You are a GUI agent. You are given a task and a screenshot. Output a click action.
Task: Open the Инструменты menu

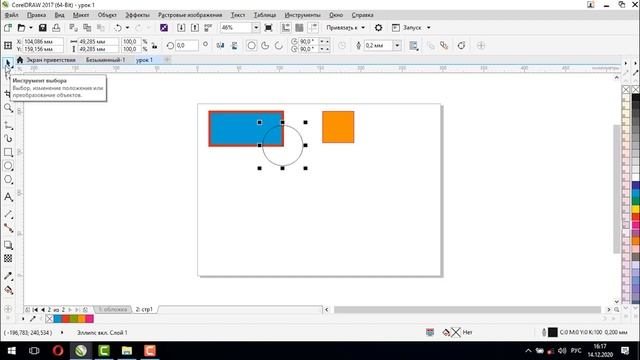[x=302, y=15]
